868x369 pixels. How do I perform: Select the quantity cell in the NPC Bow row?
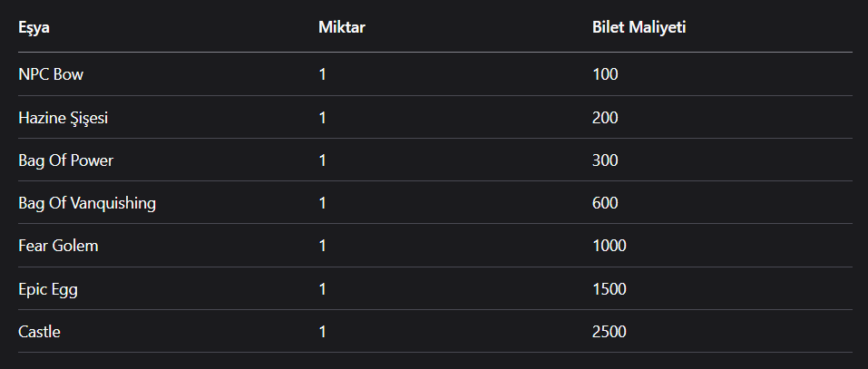click(323, 74)
